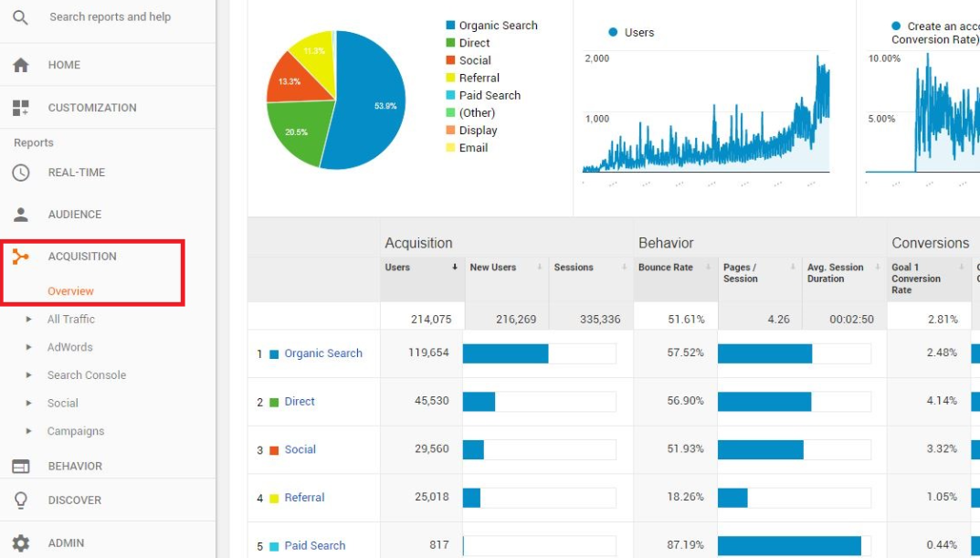
Task: Open the Organic Search channel link
Action: (x=322, y=353)
